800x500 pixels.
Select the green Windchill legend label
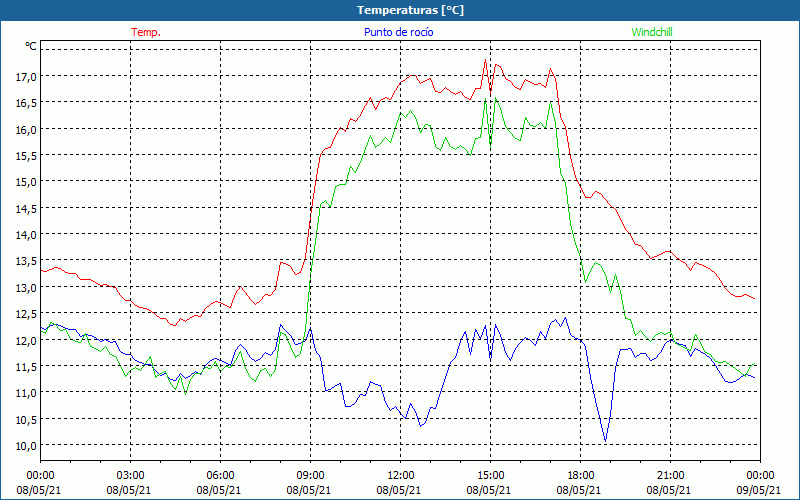coord(652,32)
